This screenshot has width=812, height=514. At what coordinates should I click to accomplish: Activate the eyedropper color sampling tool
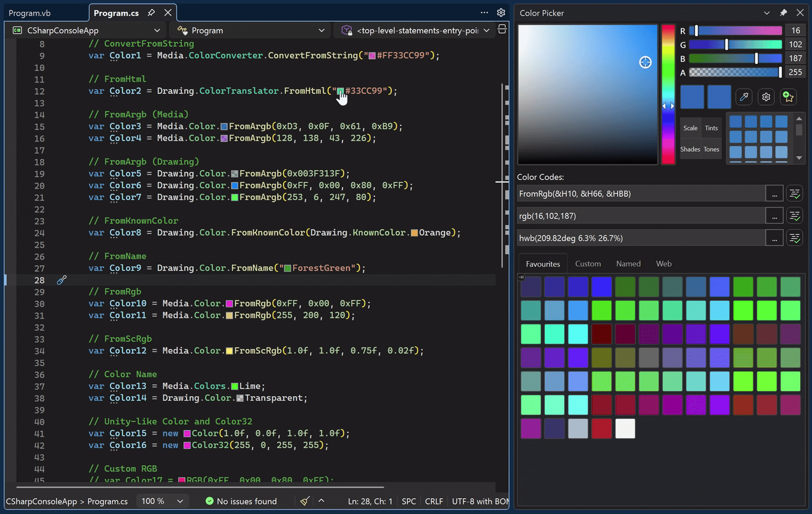(744, 97)
